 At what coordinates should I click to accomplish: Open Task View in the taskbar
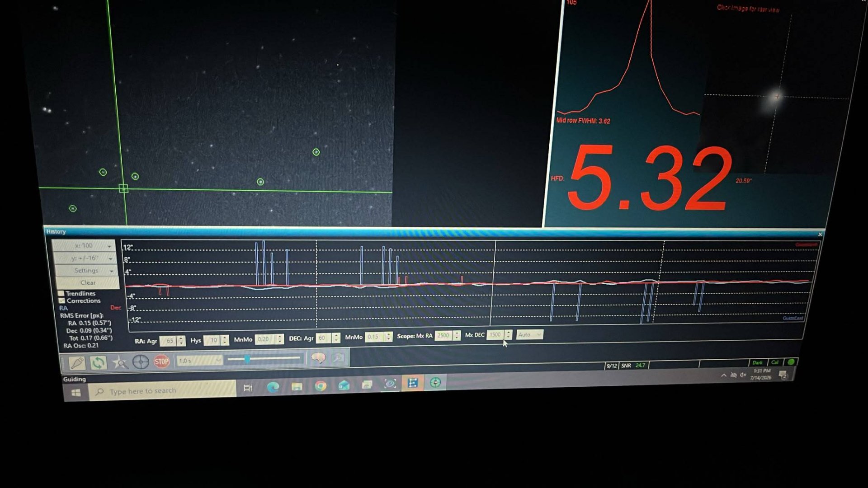[248, 388]
